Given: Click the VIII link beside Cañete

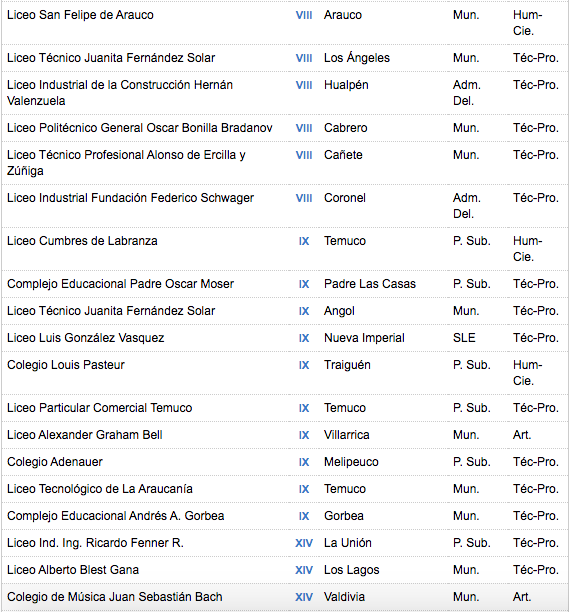Looking at the screenshot, I should [304, 155].
